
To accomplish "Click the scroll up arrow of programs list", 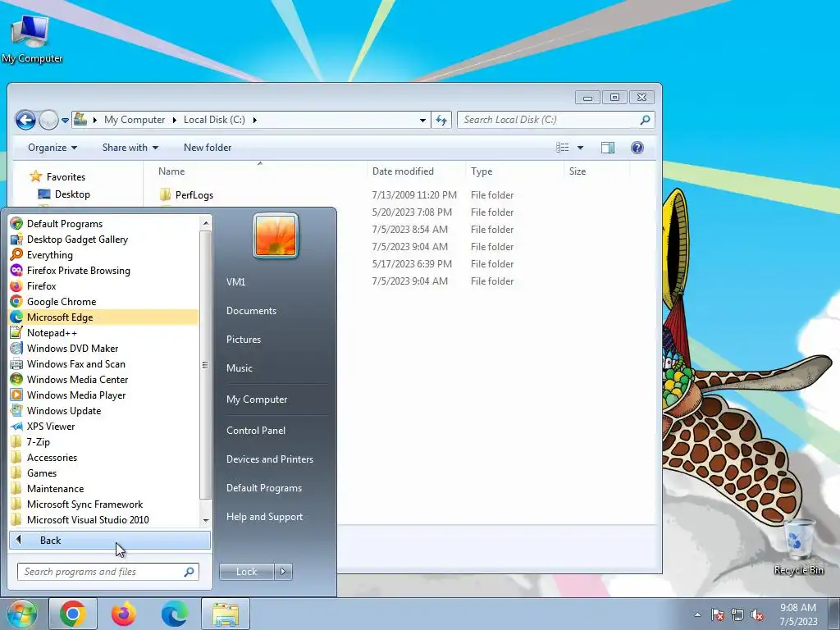I will pos(206,223).
